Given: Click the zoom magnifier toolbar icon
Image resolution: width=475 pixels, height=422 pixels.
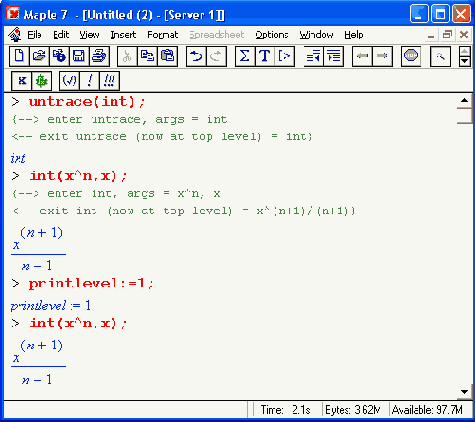Looking at the screenshot, I should tap(440, 56).
